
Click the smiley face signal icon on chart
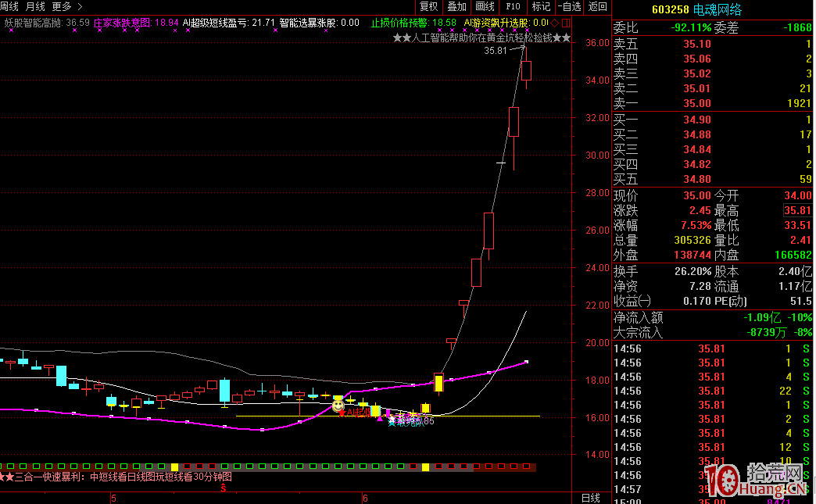(x=338, y=406)
